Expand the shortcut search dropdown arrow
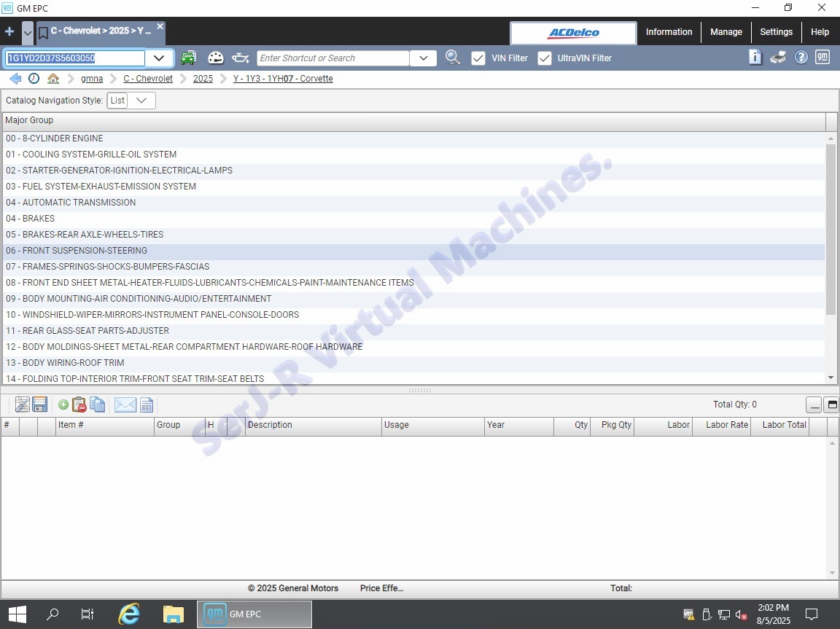The height and width of the screenshot is (629, 840). click(x=424, y=58)
